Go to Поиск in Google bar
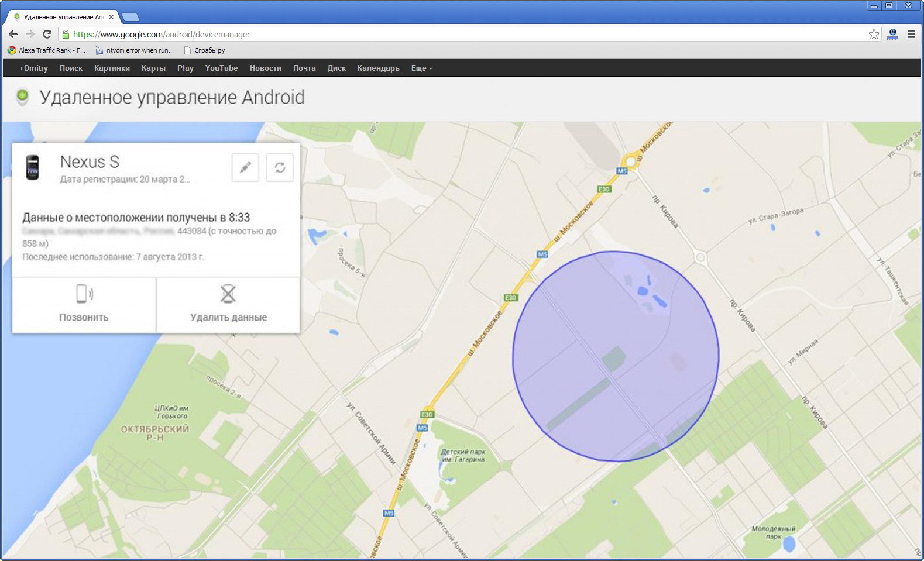 coord(71,68)
